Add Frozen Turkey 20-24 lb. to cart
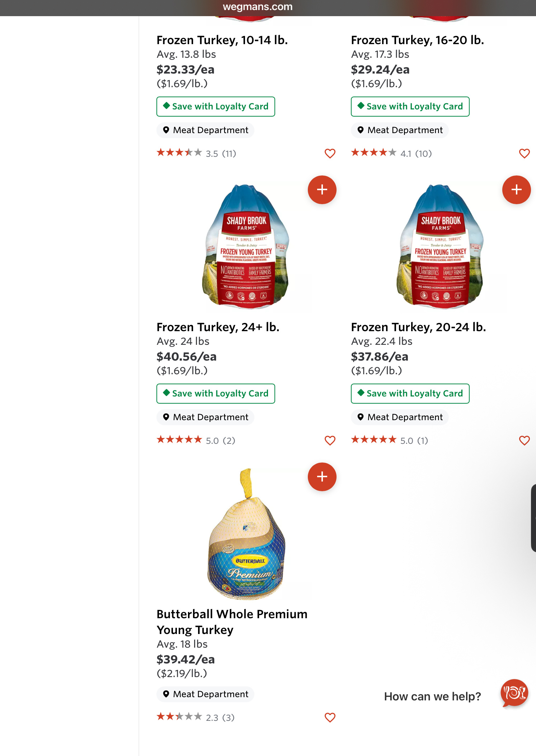 (x=516, y=190)
